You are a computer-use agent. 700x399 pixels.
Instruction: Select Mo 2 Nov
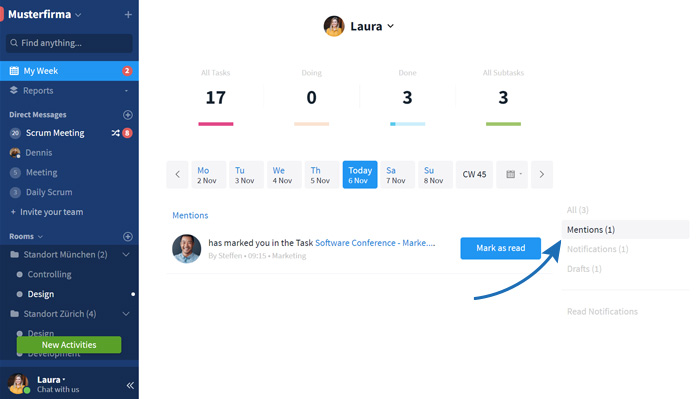point(208,175)
